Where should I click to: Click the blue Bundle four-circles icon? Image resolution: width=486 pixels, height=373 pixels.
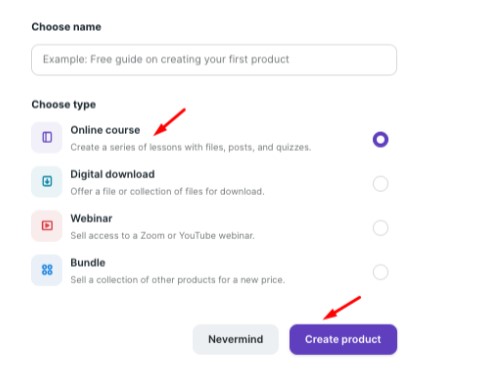pos(47,270)
